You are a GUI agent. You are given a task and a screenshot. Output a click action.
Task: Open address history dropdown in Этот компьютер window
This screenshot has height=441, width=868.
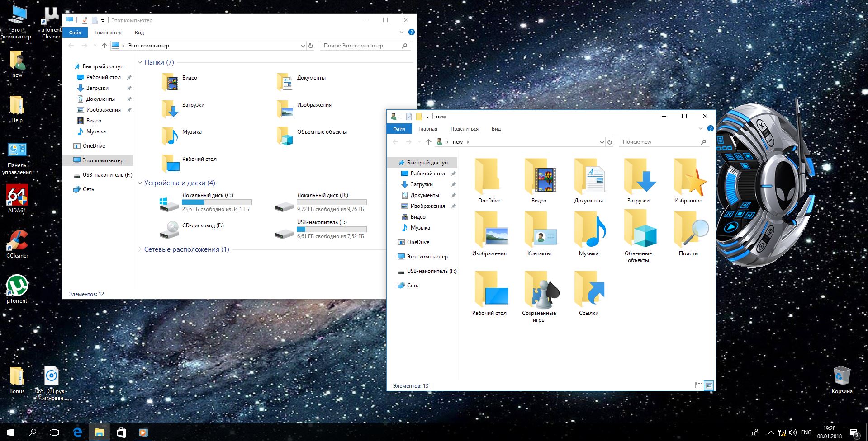click(303, 46)
